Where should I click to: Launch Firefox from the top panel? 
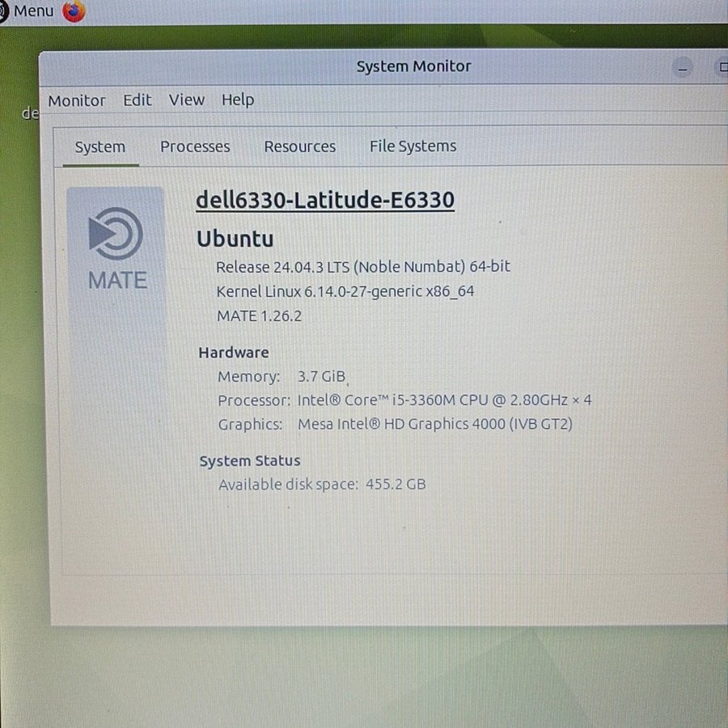74,11
